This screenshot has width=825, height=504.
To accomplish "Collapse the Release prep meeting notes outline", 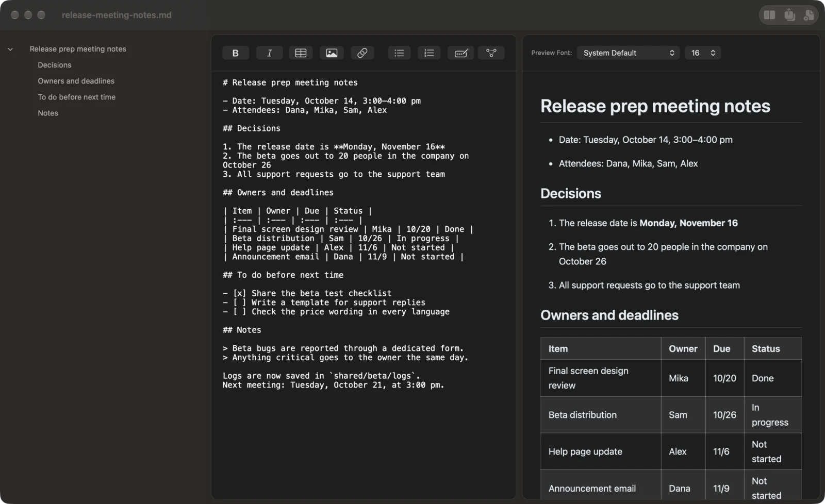I will coord(10,49).
